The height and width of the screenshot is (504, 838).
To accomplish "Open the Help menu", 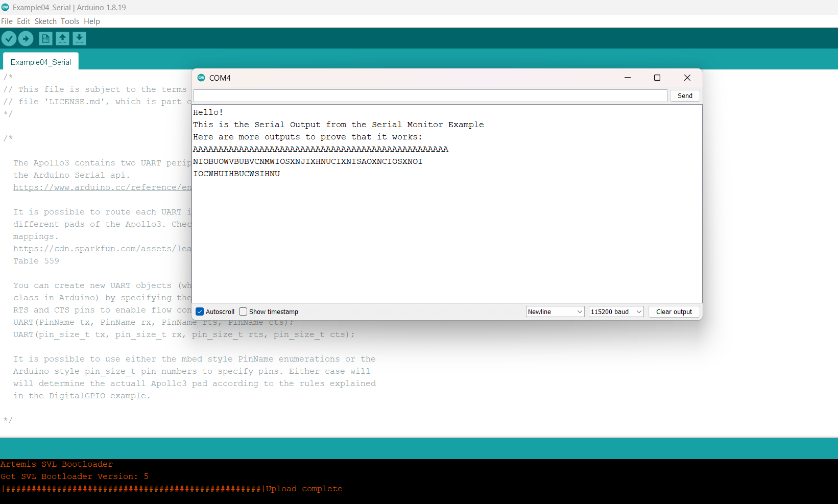I will [x=92, y=21].
